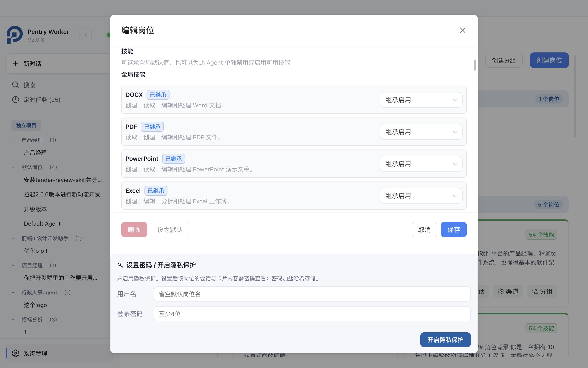This screenshot has width=588, height=368.
Task: Click the search magnifier icon in sidebar
Action: coord(16,85)
